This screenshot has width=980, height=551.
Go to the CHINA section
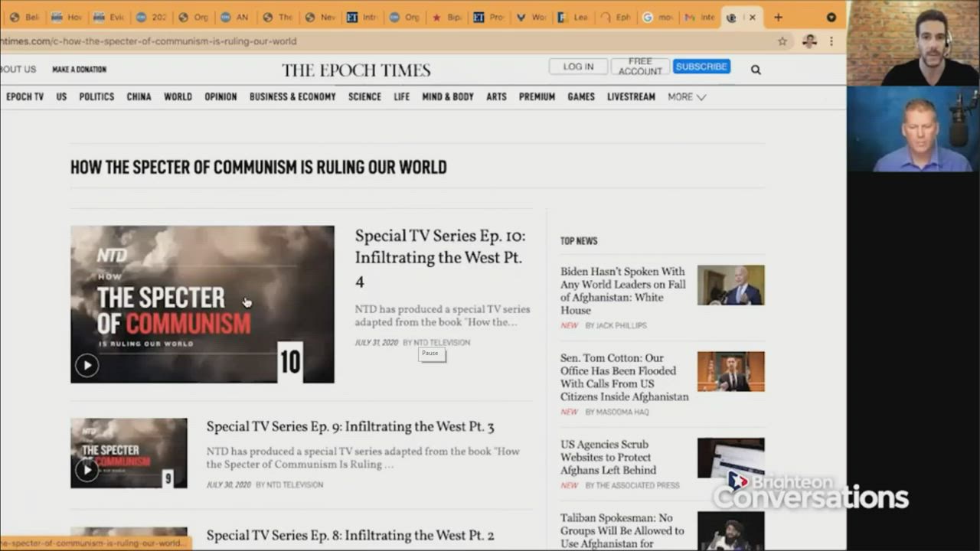(139, 97)
